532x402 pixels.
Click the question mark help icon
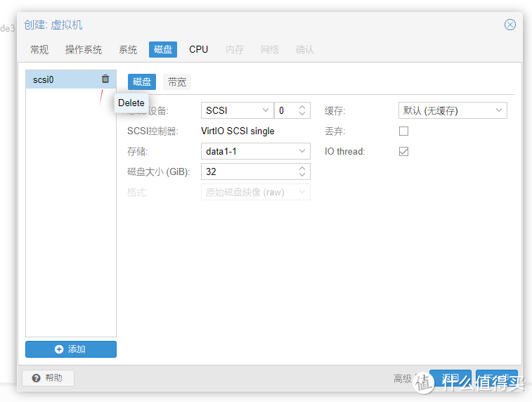tap(36, 378)
